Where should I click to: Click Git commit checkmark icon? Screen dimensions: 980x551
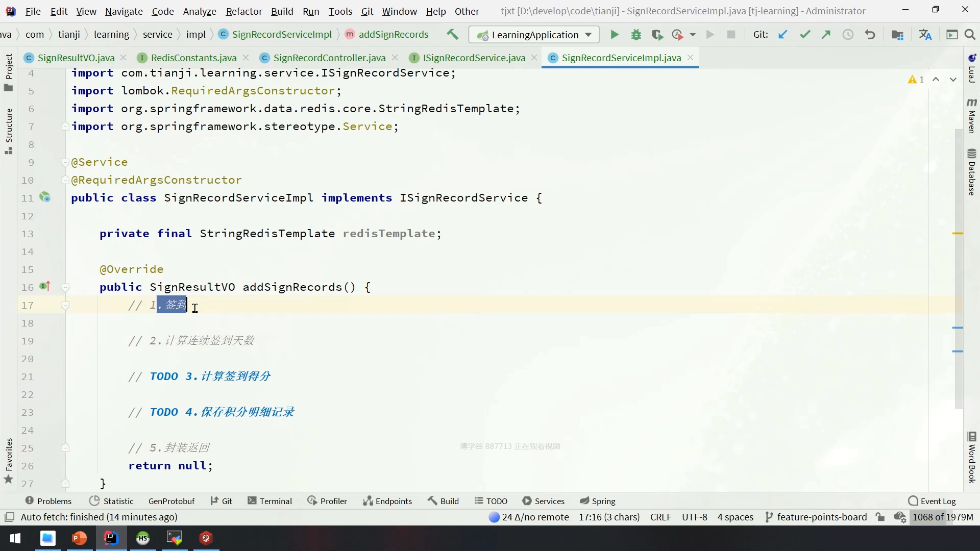pyautogui.click(x=805, y=35)
